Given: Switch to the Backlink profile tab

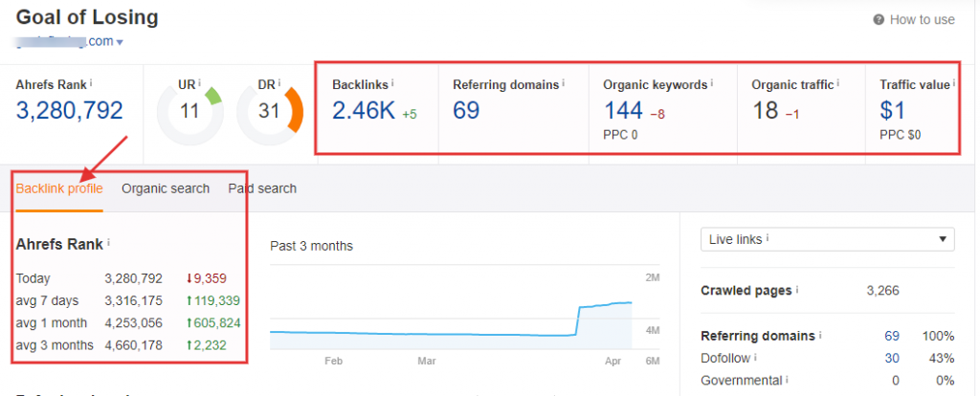Looking at the screenshot, I should click(59, 188).
